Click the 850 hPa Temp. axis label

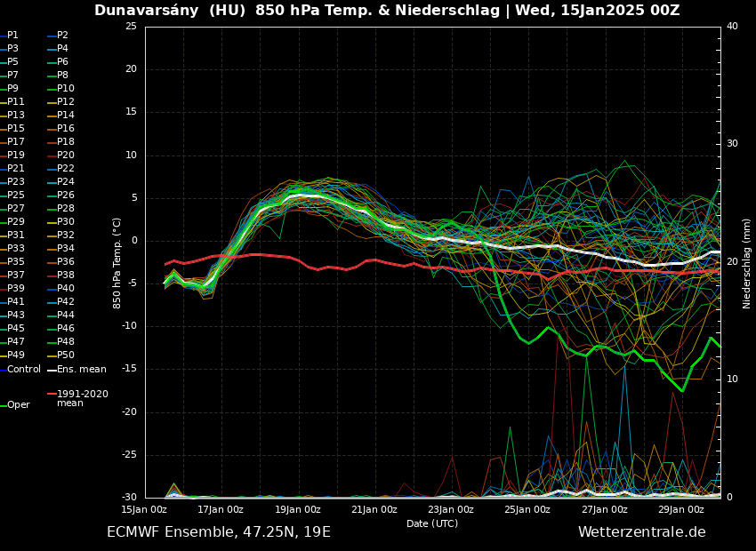[117, 263]
